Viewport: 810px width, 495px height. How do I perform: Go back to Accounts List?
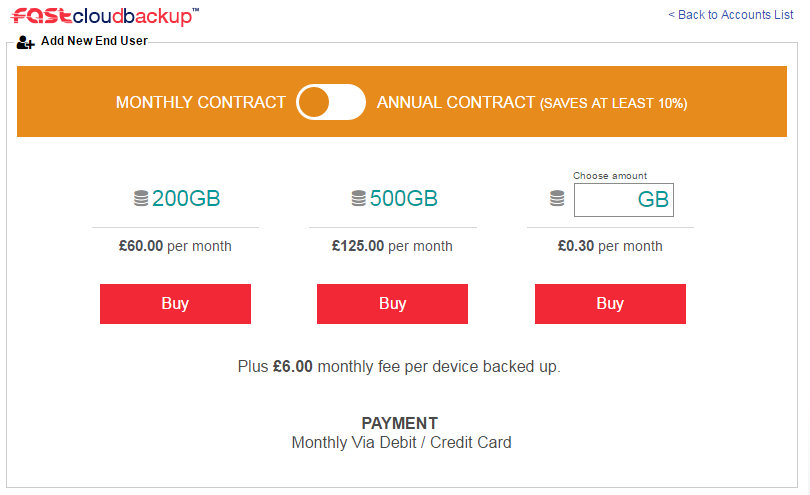click(730, 15)
